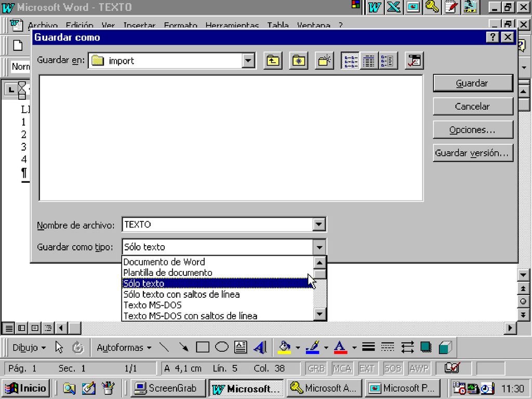Expand the font color dropdown arrow
Image resolution: width=532 pixels, height=399 pixels.
[x=354, y=348]
